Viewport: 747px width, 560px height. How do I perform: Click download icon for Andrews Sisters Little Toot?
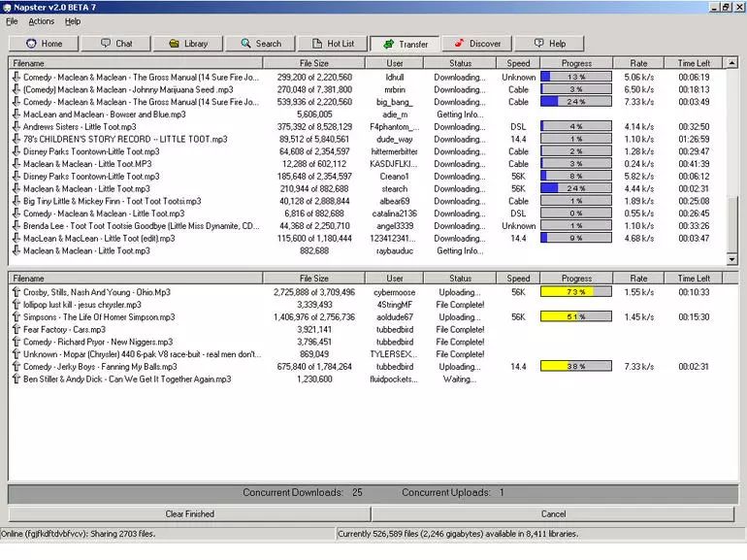tap(16, 127)
